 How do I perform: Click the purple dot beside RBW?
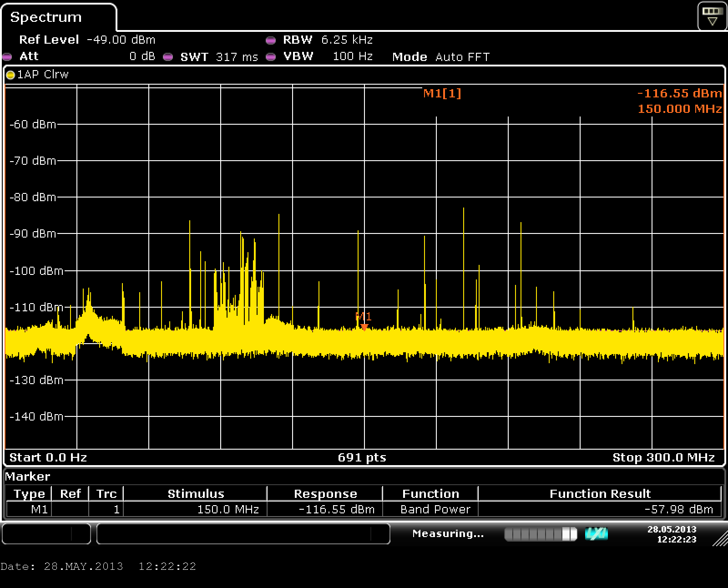(x=271, y=41)
